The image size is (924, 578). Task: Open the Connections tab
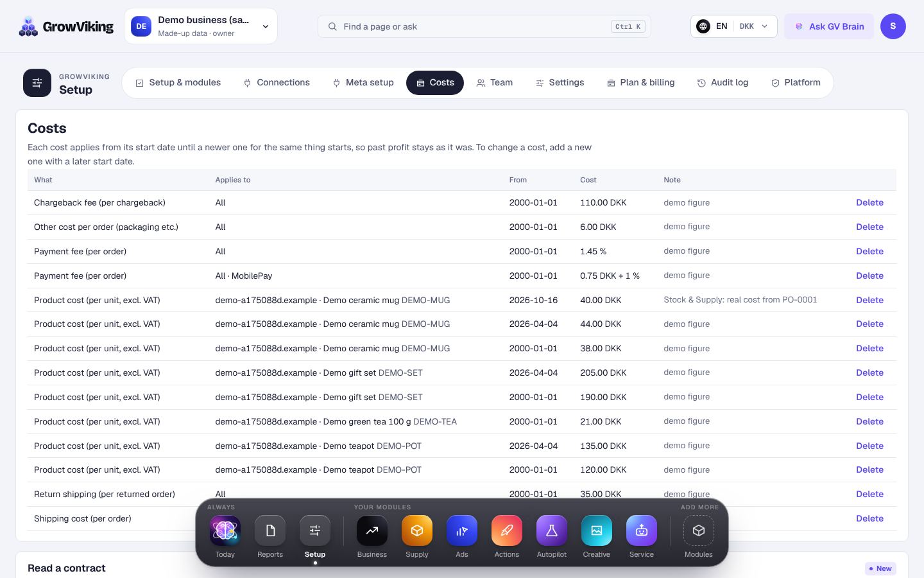(x=277, y=83)
